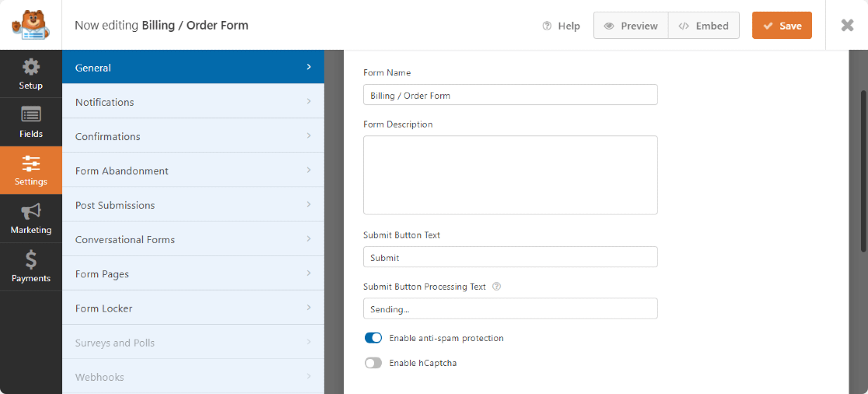Click the Preview button
868x394 pixels.
pos(631,26)
